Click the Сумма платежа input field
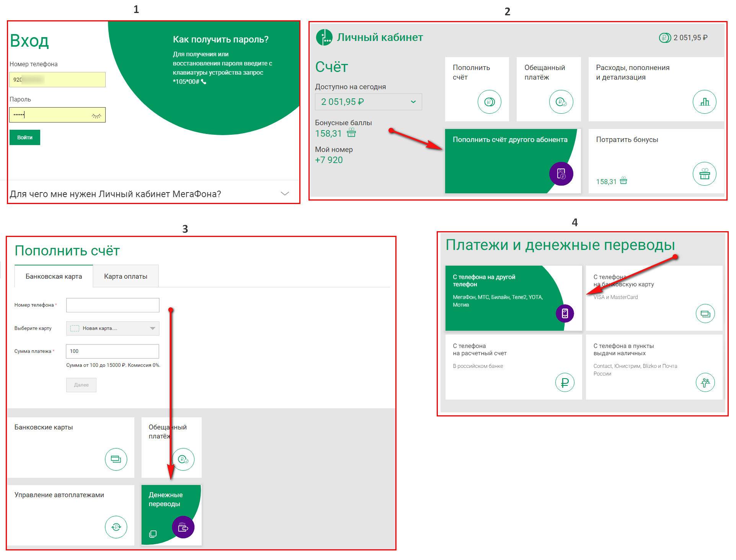This screenshot has width=736, height=560. [x=113, y=351]
